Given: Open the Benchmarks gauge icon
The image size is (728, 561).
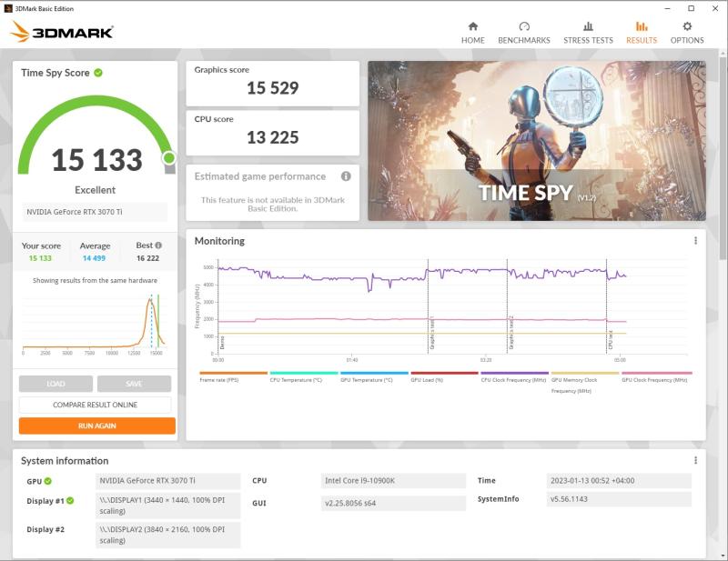Looking at the screenshot, I should pos(524,27).
